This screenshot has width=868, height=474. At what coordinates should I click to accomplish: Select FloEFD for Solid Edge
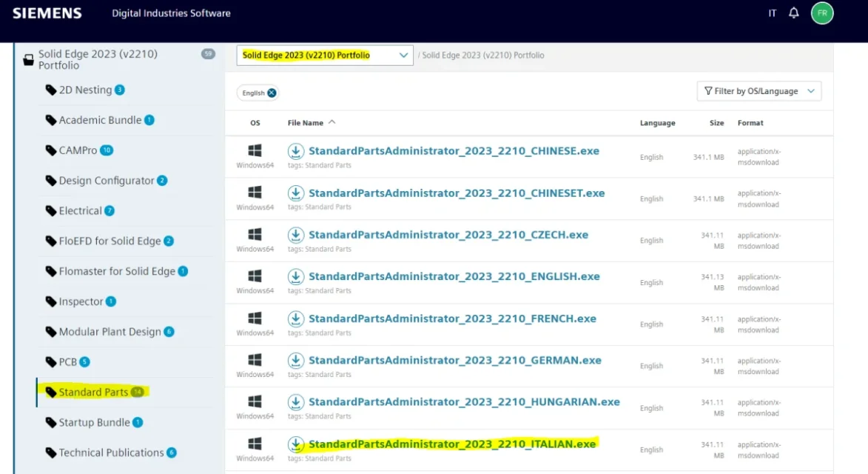(110, 241)
